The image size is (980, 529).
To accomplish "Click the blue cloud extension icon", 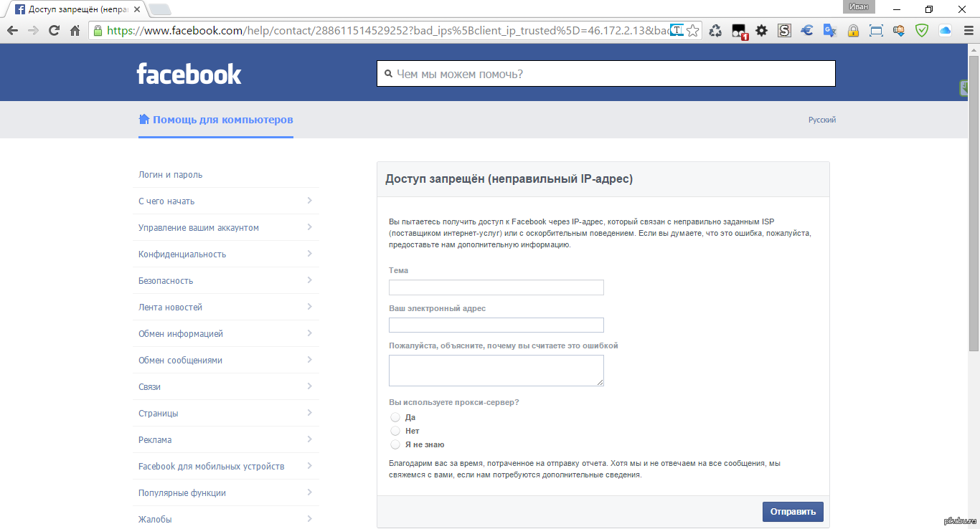I will 945,31.
